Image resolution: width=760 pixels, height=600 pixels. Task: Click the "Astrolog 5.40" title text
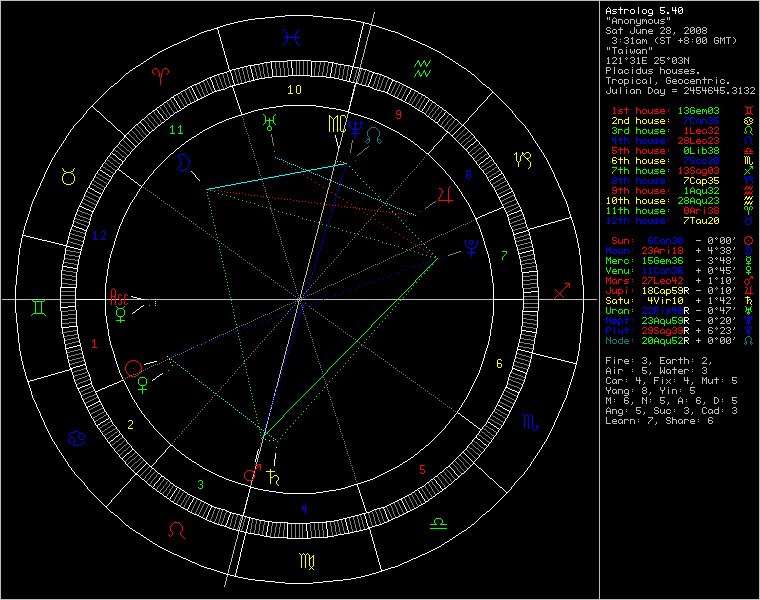coord(643,10)
